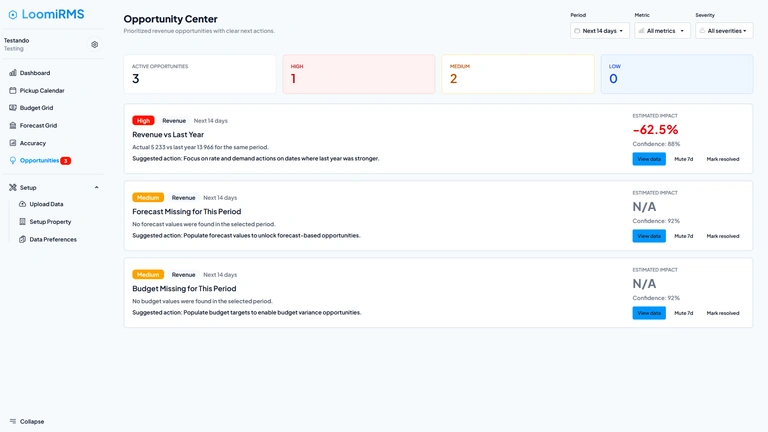Go to Budget Grid icon
Viewport: 768px width, 432px height.
pyautogui.click(x=13, y=108)
